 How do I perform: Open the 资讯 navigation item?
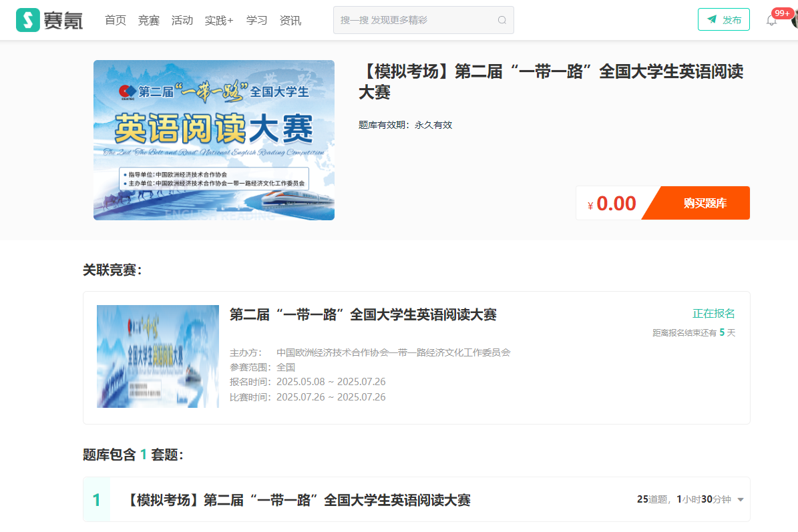click(x=290, y=20)
